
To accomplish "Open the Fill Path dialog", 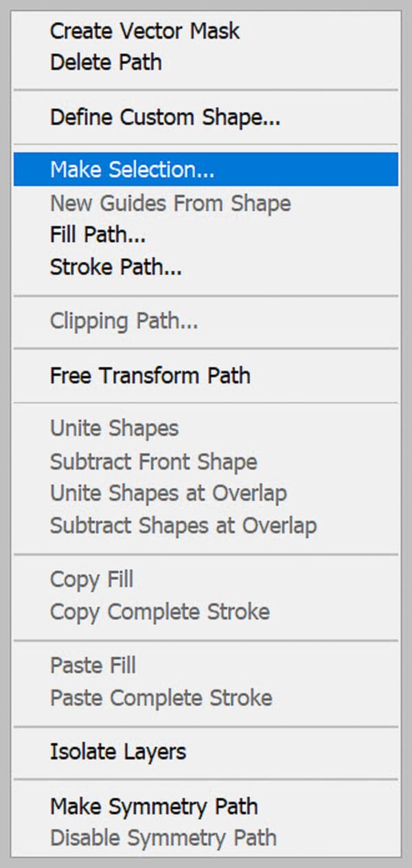I will 98,235.
